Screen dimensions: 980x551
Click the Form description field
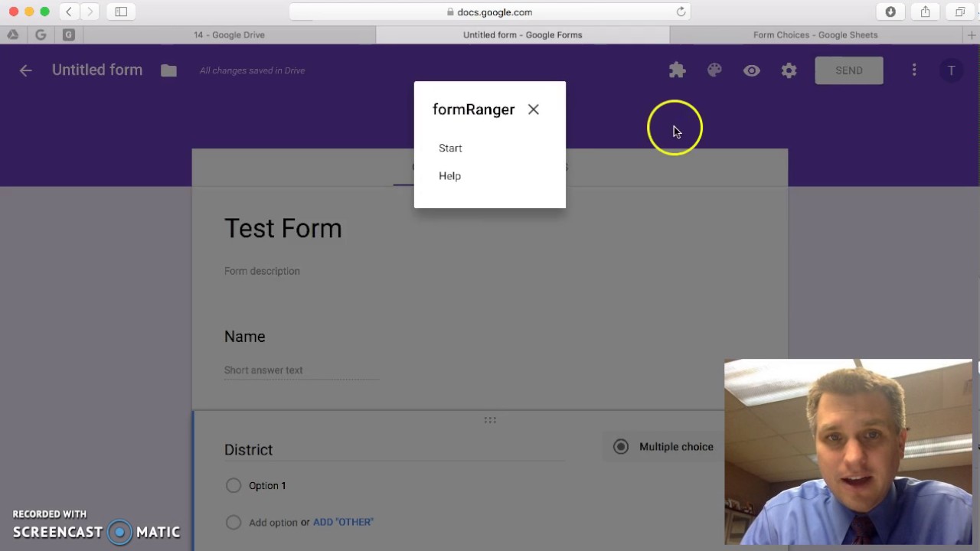click(262, 271)
